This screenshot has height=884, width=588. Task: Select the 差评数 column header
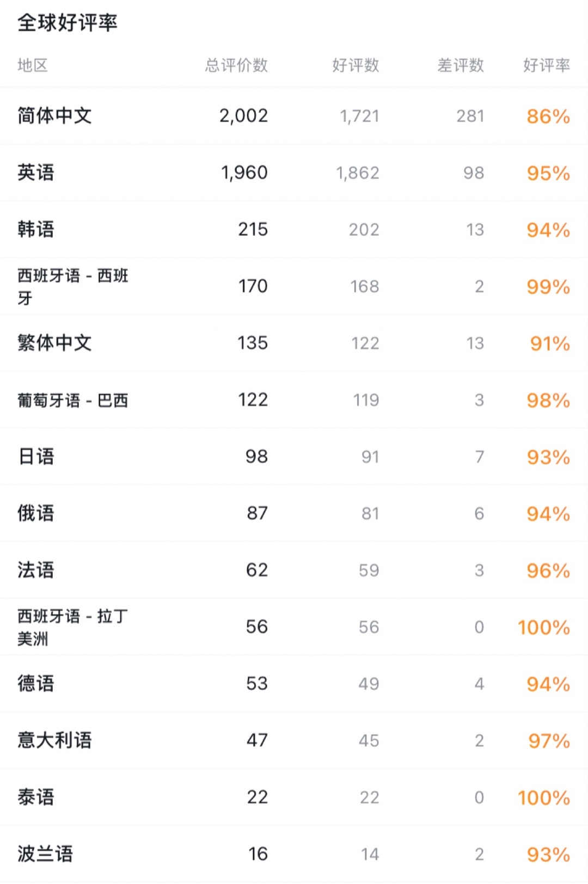tap(461, 65)
